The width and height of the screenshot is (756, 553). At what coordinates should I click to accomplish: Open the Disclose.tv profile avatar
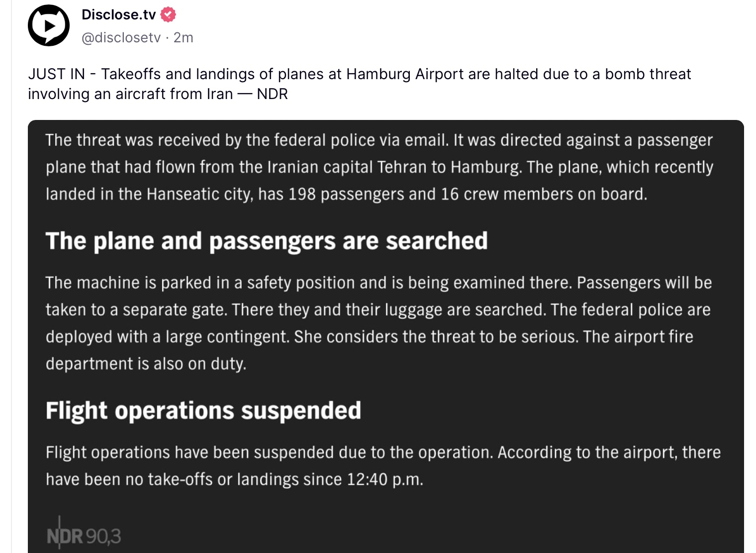[49, 25]
